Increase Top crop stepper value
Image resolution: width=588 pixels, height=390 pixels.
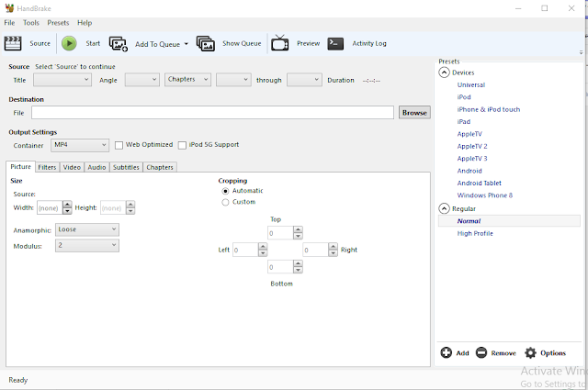click(x=298, y=229)
